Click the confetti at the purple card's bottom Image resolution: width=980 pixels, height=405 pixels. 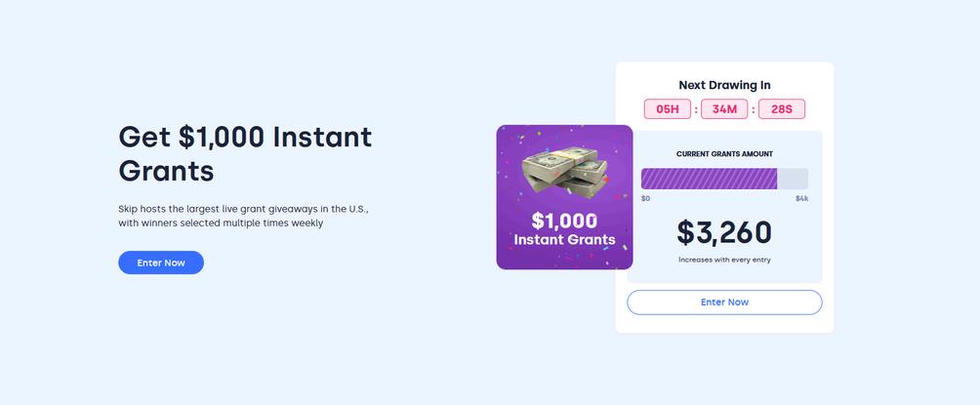564,260
